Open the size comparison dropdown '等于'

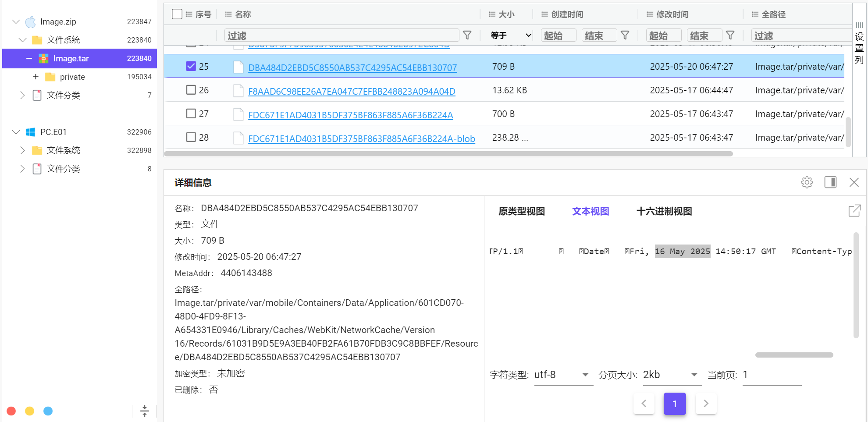coord(511,35)
